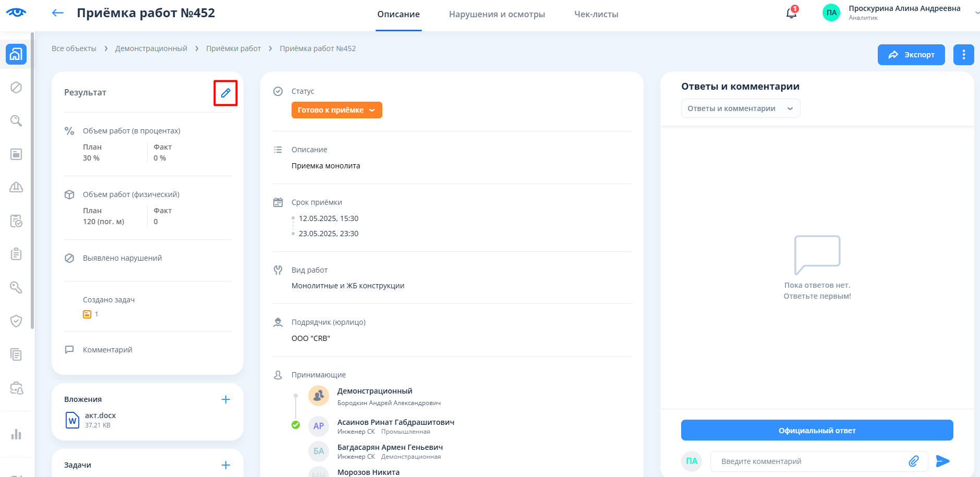Screen dimensions: 980x477
Task: Click the back arrow near the title
Action: (x=58, y=13)
